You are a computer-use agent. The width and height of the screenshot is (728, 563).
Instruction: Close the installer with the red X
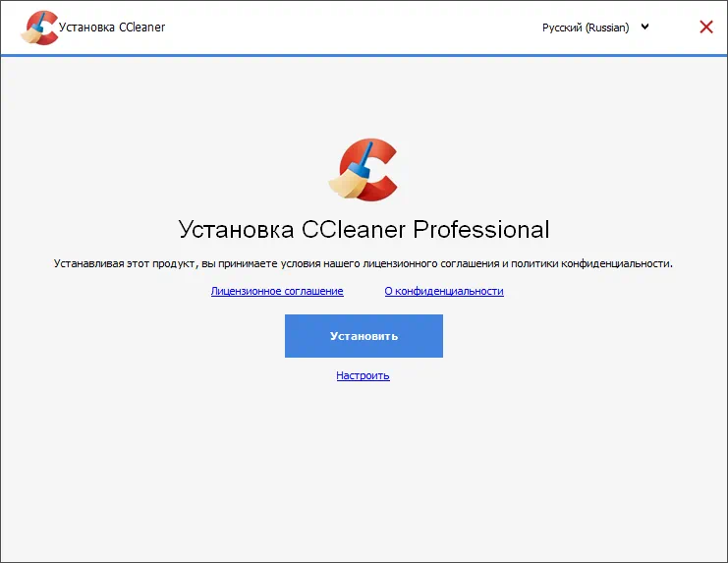[x=706, y=27]
